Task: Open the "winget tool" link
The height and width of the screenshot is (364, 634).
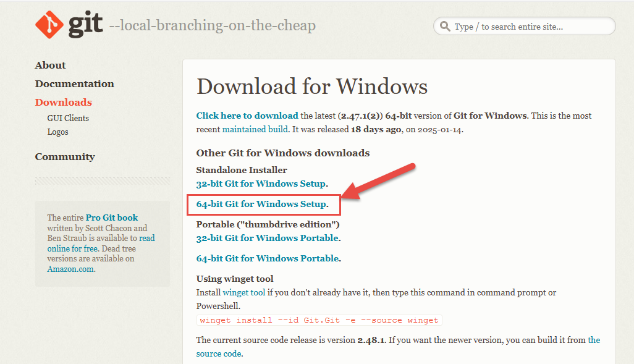Action: coord(243,292)
